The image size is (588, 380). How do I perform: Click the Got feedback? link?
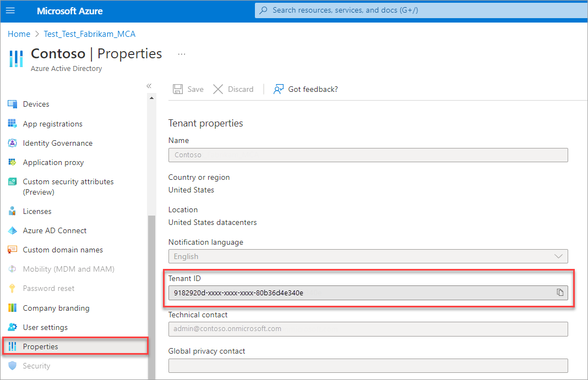click(x=313, y=89)
